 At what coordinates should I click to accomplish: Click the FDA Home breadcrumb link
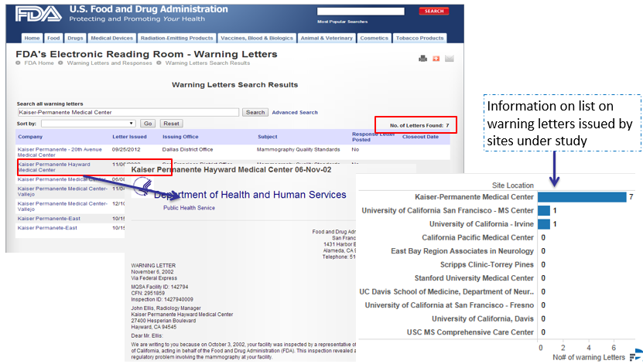(39, 63)
